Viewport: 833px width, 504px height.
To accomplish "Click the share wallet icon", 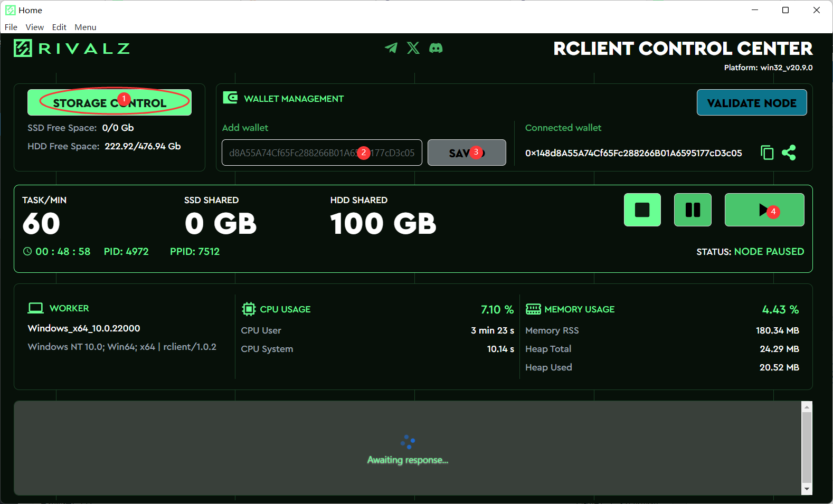I will click(789, 153).
